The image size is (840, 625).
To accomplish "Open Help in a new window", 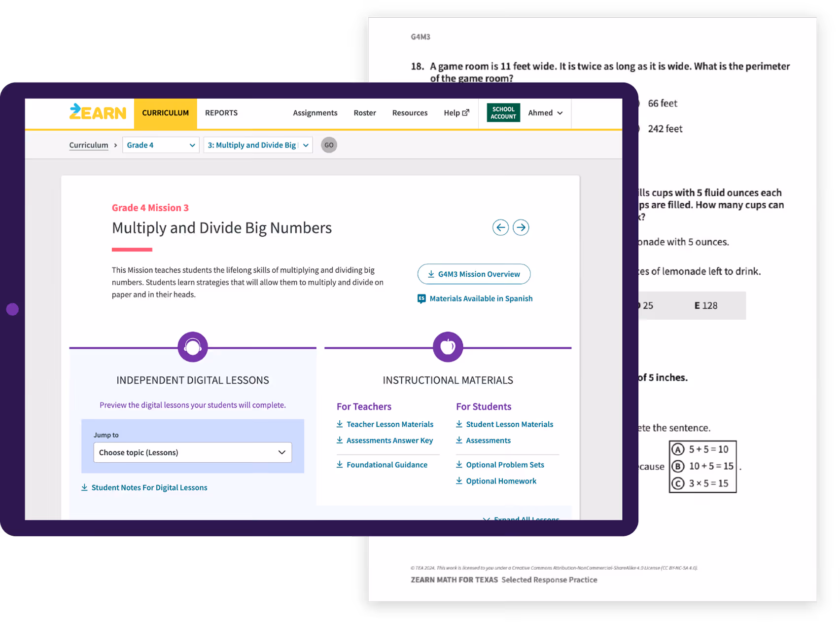I will tap(456, 113).
